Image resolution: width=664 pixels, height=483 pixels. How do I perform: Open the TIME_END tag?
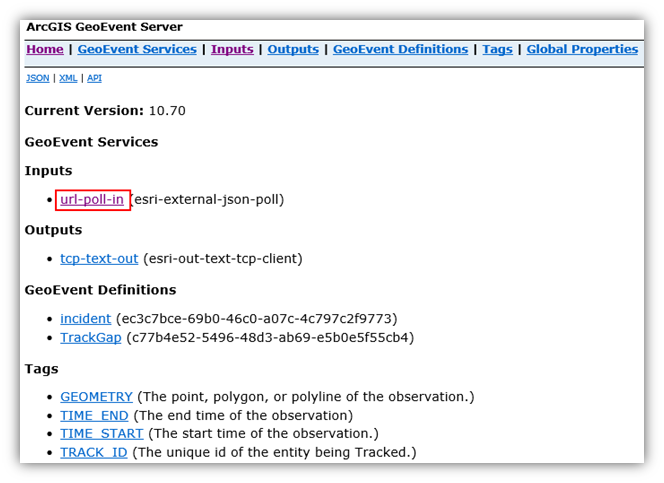click(94, 416)
